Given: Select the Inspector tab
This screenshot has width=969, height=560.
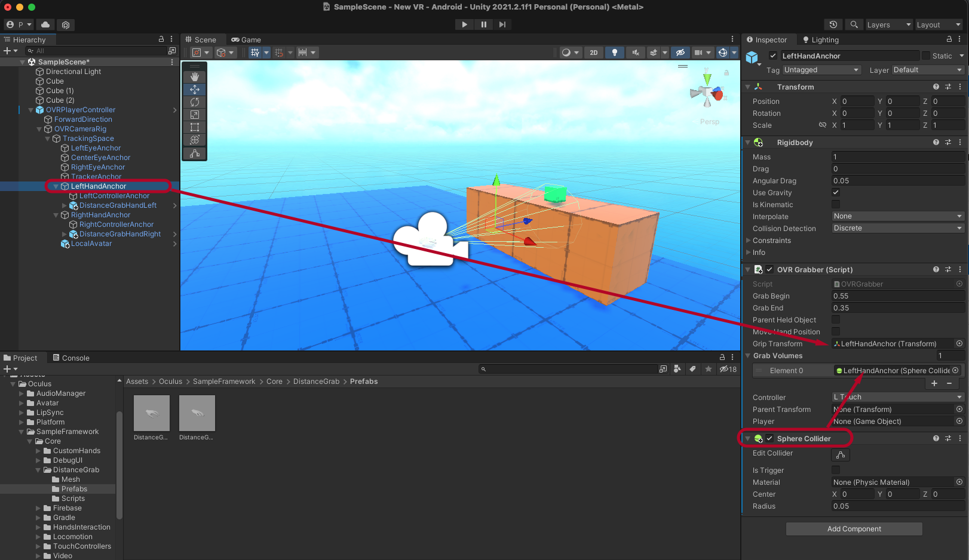Looking at the screenshot, I should [767, 40].
